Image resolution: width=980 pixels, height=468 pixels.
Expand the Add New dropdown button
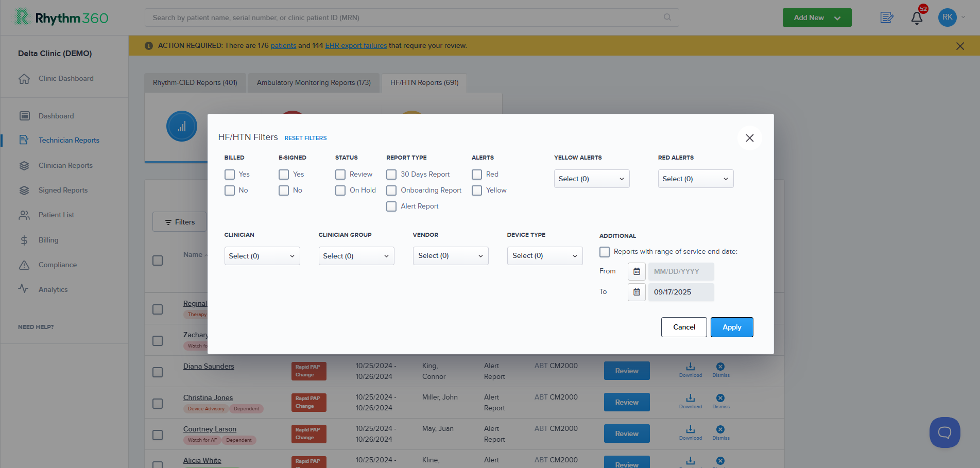click(x=817, y=18)
